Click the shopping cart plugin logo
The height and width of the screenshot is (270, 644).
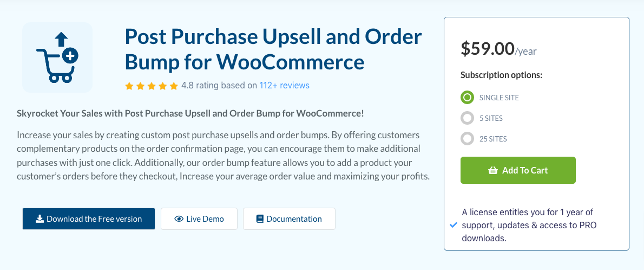(57, 57)
